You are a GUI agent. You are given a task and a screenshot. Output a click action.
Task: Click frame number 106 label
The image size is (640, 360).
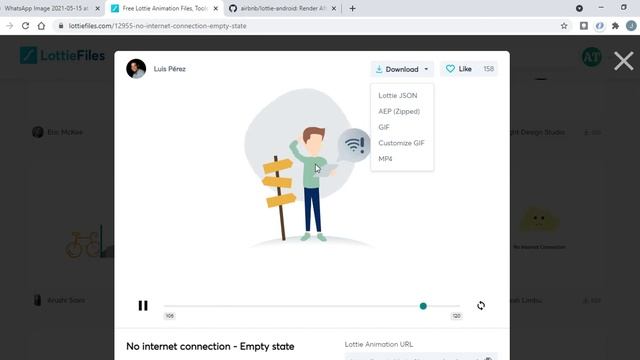pos(170,316)
